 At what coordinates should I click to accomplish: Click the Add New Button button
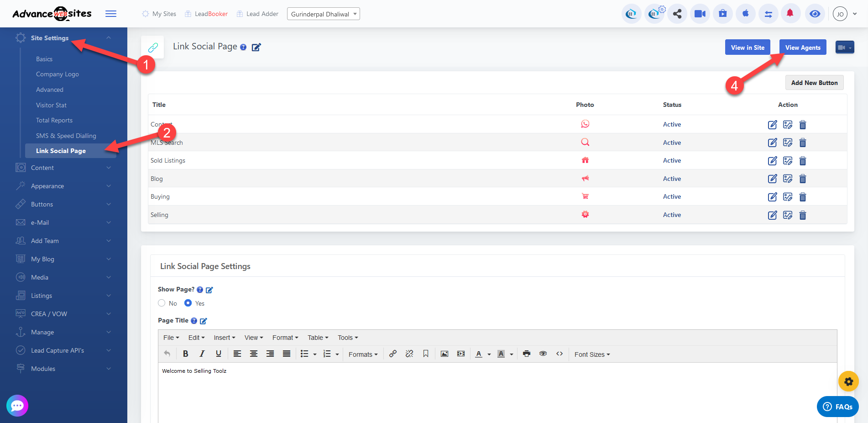click(814, 83)
